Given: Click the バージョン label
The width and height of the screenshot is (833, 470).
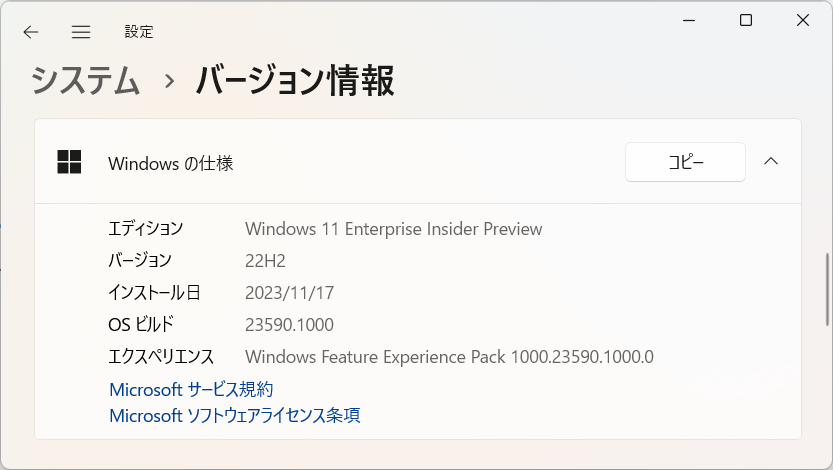Looking at the screenshot, I should (x=140, y=260).
